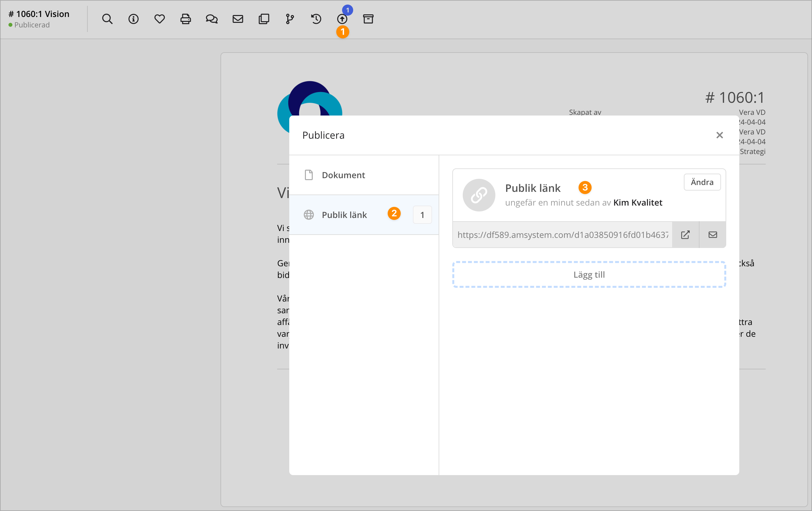Click the envelope mail icon in toolbar
This screenshot has height=511, width=812.
238,19
